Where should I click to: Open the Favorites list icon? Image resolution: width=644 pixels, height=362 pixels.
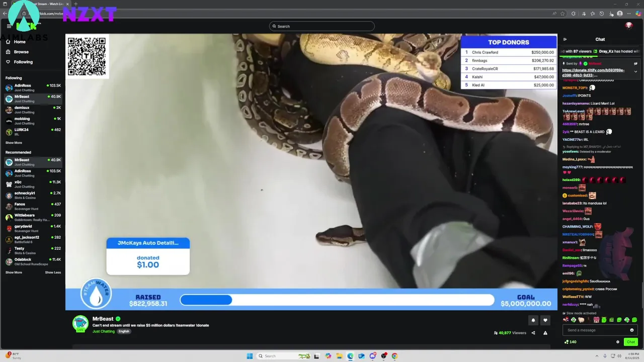point(593,14)
